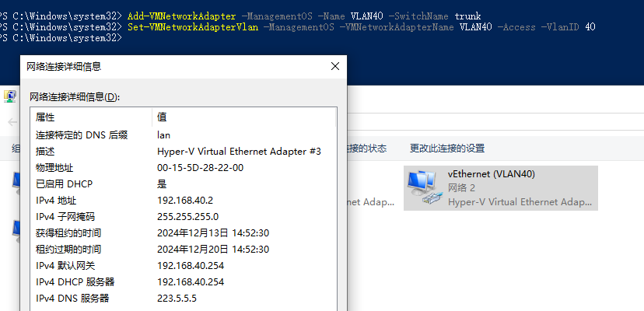This screenshot has width=644, height=311.
Task: Click the 连接的状态 command bar item
Action: (x=367, y=149)
